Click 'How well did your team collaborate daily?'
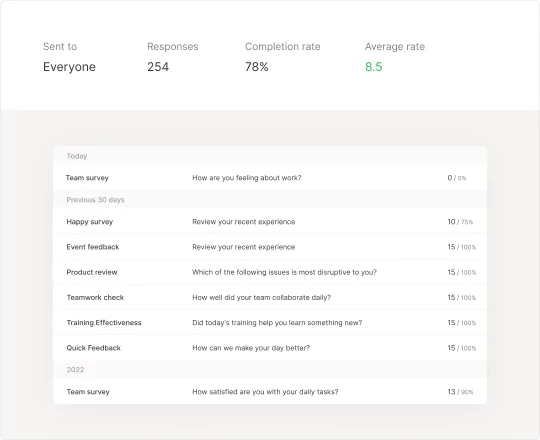 [261, 297]
